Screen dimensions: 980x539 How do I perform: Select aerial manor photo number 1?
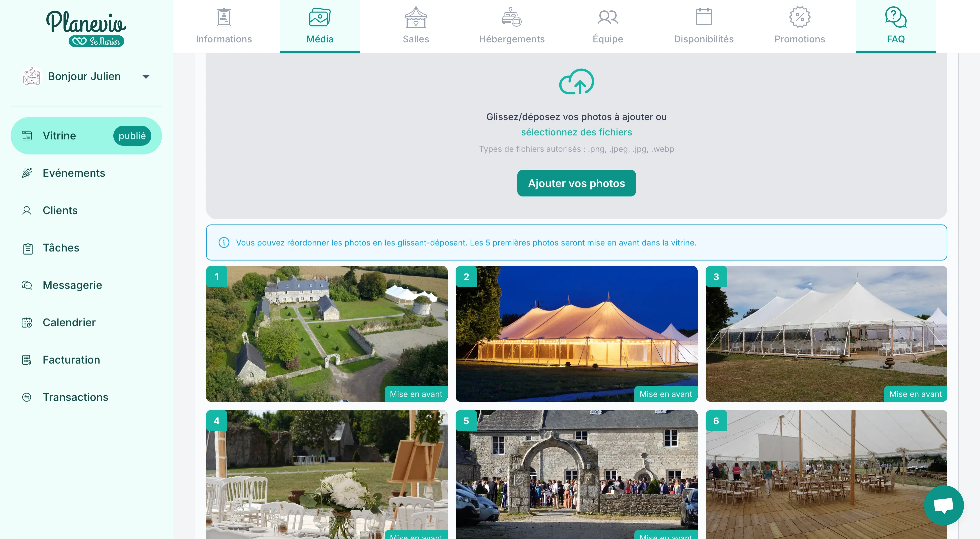pos(326,333)
